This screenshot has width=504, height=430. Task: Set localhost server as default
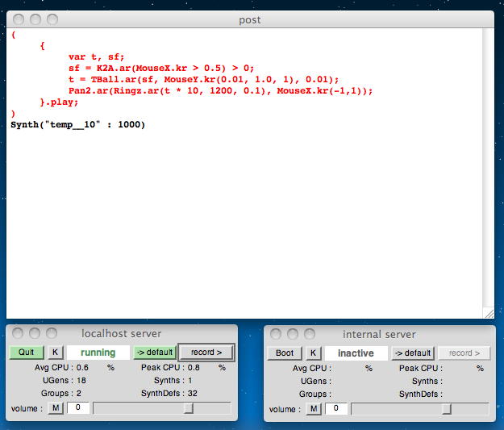click(155, 353)
